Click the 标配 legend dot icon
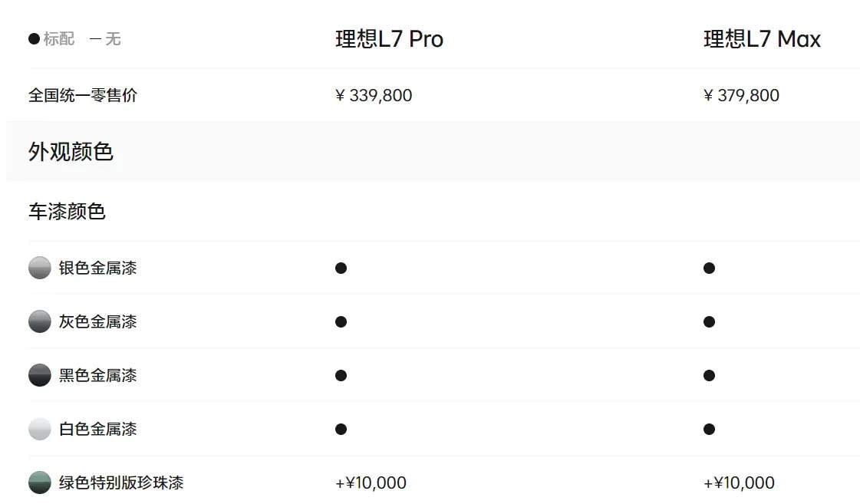 click(x=34, y=38)
